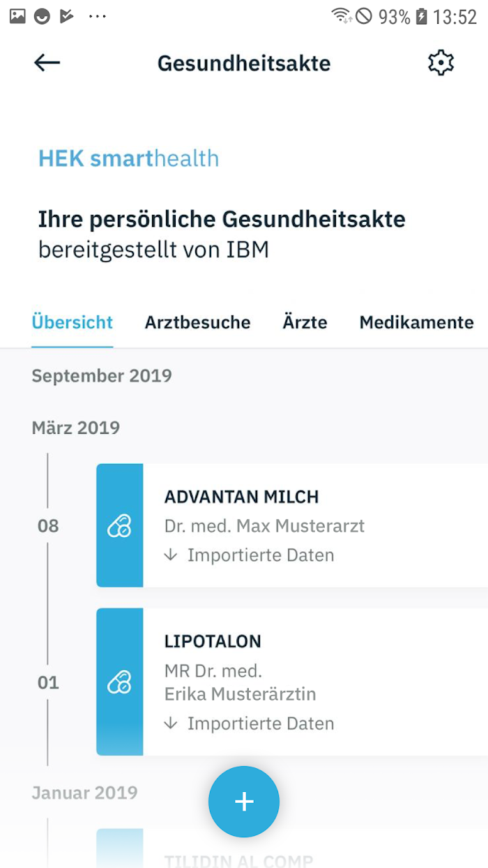Image resolution: width=488 pixels, height=868 pixels.
Task: Tap the HEK smarthealth logo text
Action: [x=128, y=158]
